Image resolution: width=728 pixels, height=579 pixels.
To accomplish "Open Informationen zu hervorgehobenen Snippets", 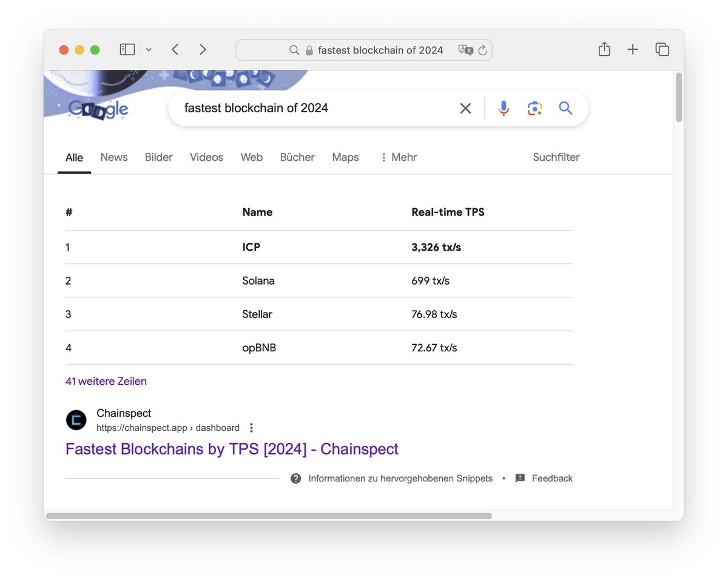I will pos(400,478).
